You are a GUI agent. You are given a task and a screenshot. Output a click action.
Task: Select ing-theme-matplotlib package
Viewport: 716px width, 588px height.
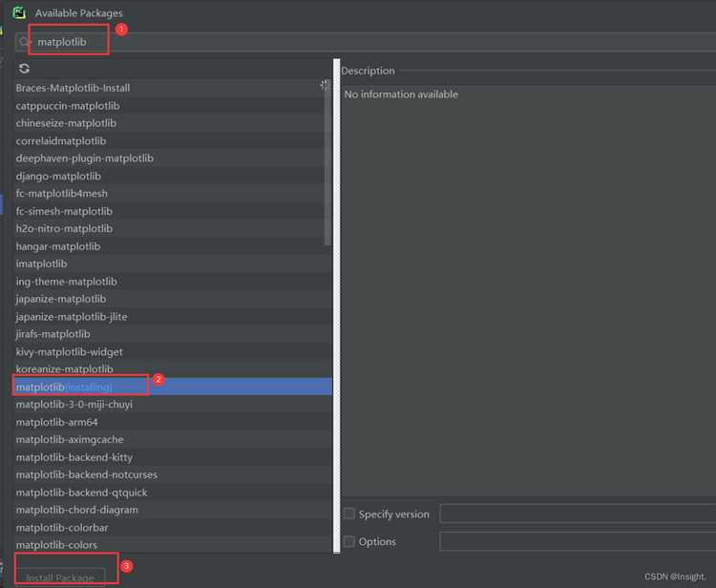[173, 282]
